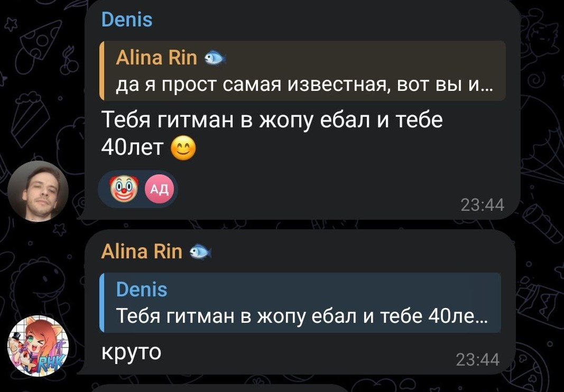Image resolution: width=564 pixels, height=392 pixels.
Task: Click the orange bar of the Alina Rin quote
Action: [102, 70]
